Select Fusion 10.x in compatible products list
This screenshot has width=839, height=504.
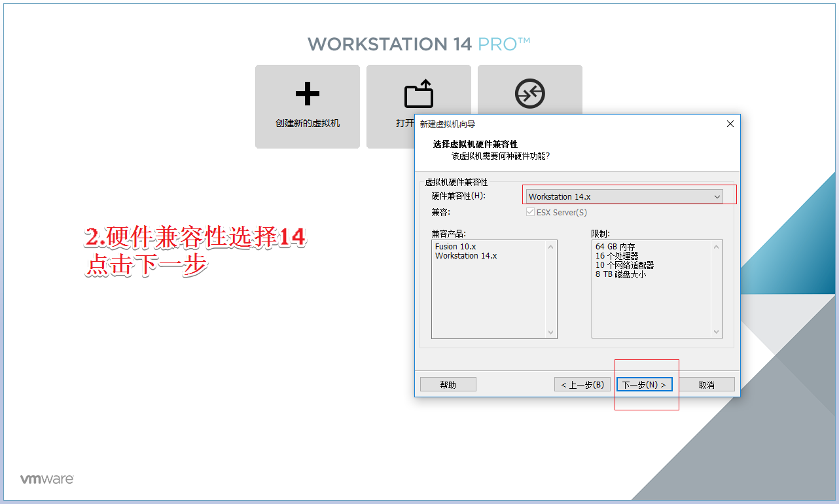[x=455, y=247]
